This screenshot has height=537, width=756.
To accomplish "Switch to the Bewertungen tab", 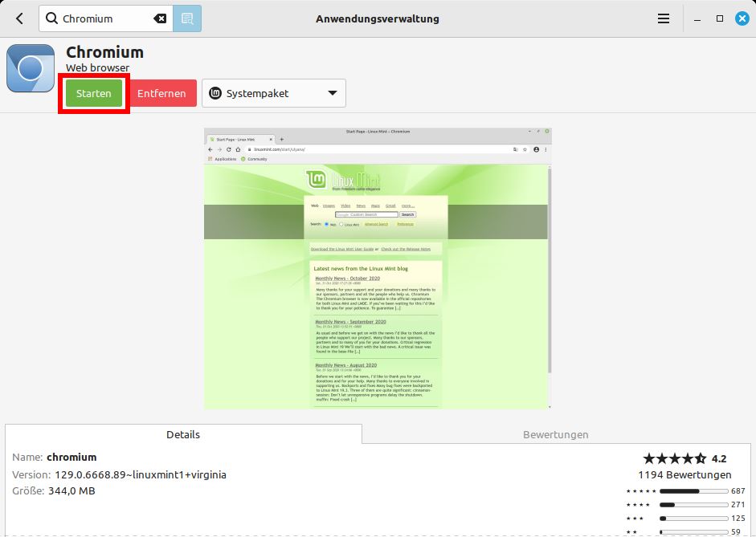I will pyautogui.click(x=554, y=433).
